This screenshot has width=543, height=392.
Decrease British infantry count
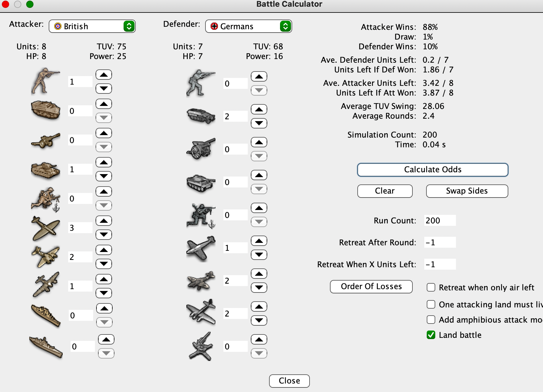point(104,89)
